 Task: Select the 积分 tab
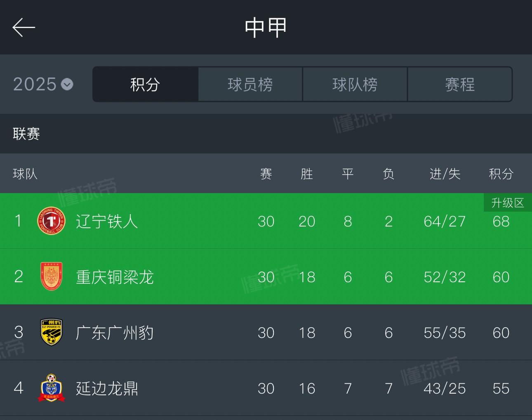tap(145, 84)
